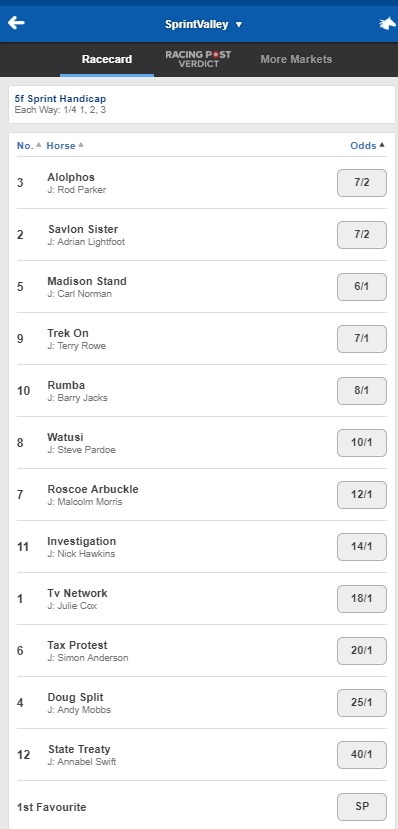Select Alolphos at 7/2 odds
Viewport: 398px width, 829px height.
(362, 183)
